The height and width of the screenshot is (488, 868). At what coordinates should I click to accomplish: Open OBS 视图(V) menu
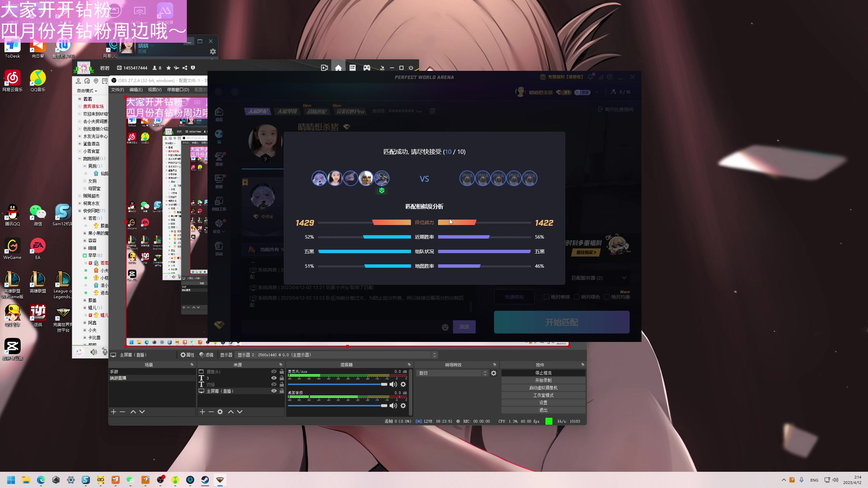pos(155,90)
